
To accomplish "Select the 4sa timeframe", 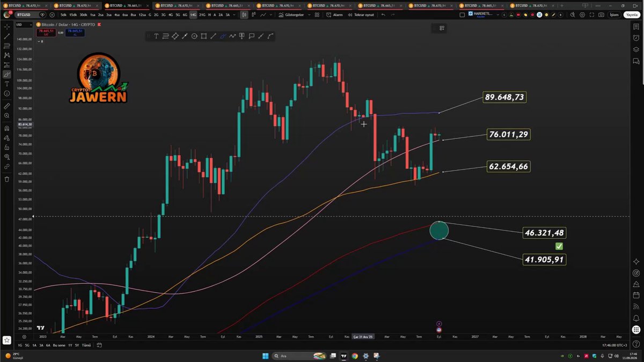I will coord(116,15).
